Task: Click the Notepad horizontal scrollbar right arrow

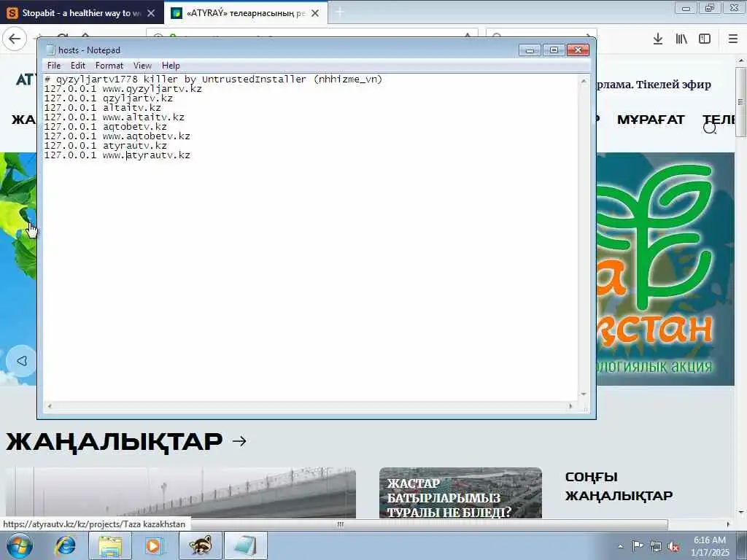Action: [x=570, y=406]
